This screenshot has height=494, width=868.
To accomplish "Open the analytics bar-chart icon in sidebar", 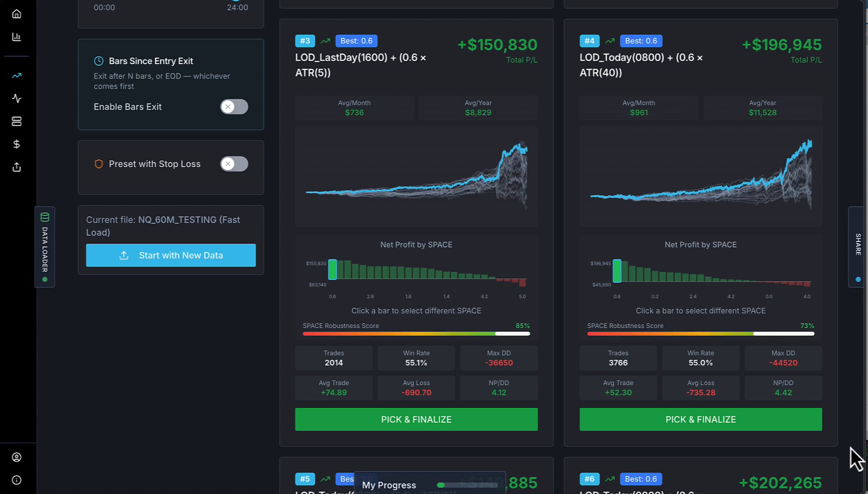I will pos(16,37).
